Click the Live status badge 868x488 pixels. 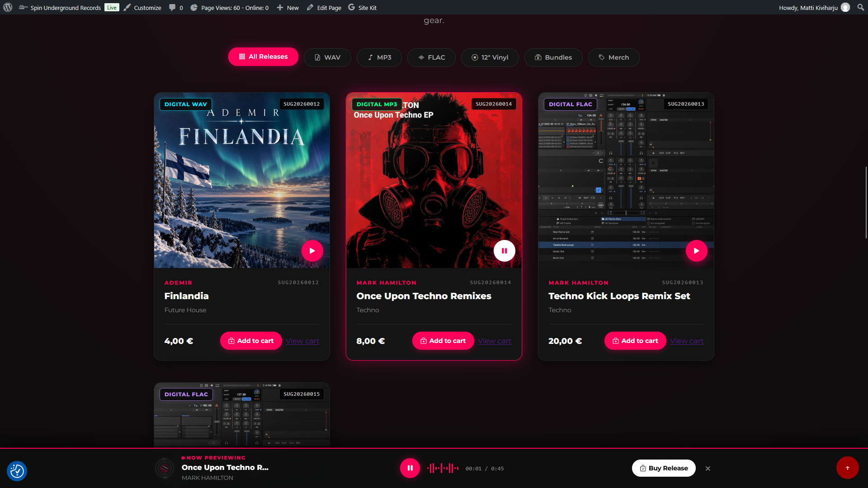click(112, 7)
